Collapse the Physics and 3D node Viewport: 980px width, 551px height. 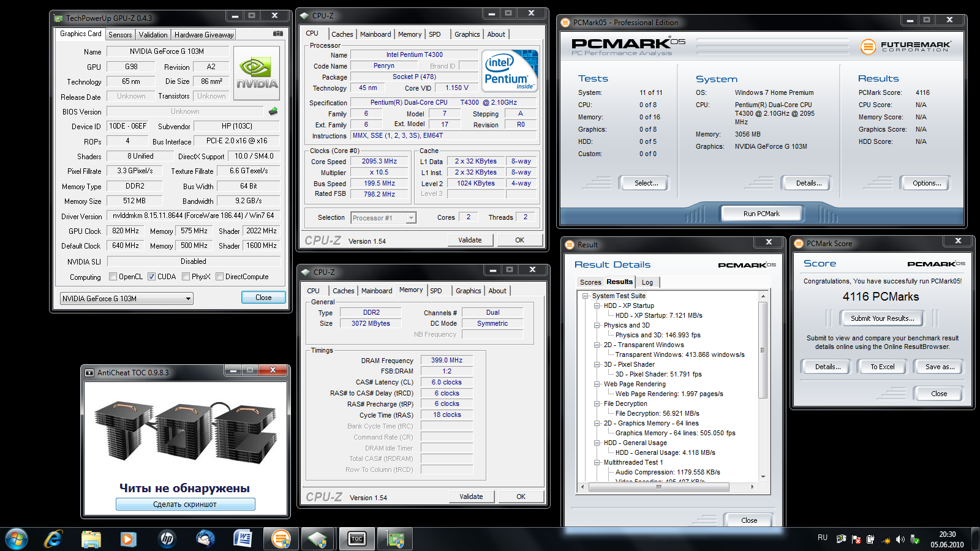tap(597, 325)
